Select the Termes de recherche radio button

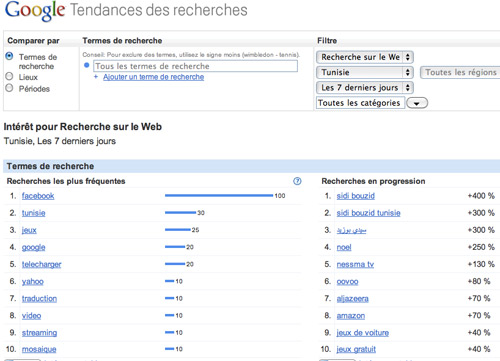click(x=9, y=56)
